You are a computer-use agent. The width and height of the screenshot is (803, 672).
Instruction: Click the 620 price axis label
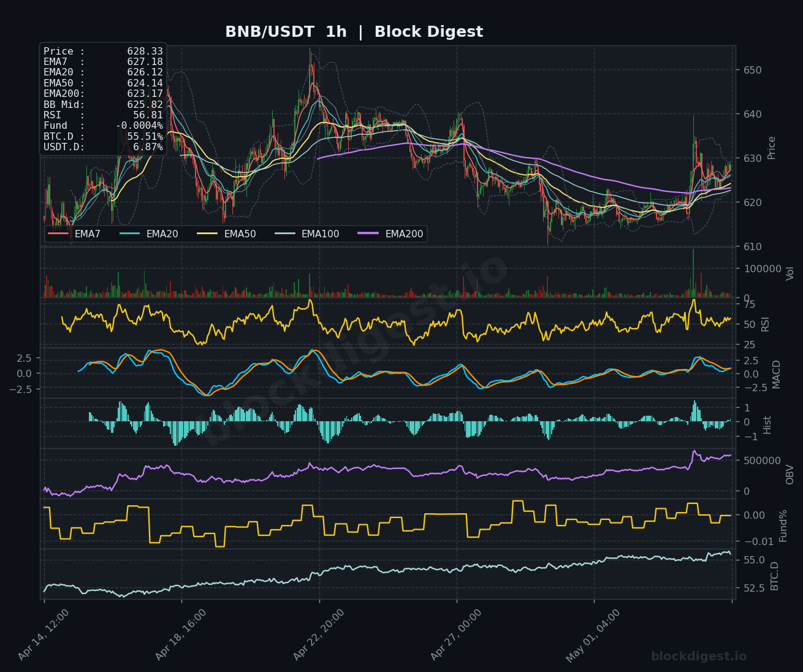pyautogui.click(x=753, y=202)
